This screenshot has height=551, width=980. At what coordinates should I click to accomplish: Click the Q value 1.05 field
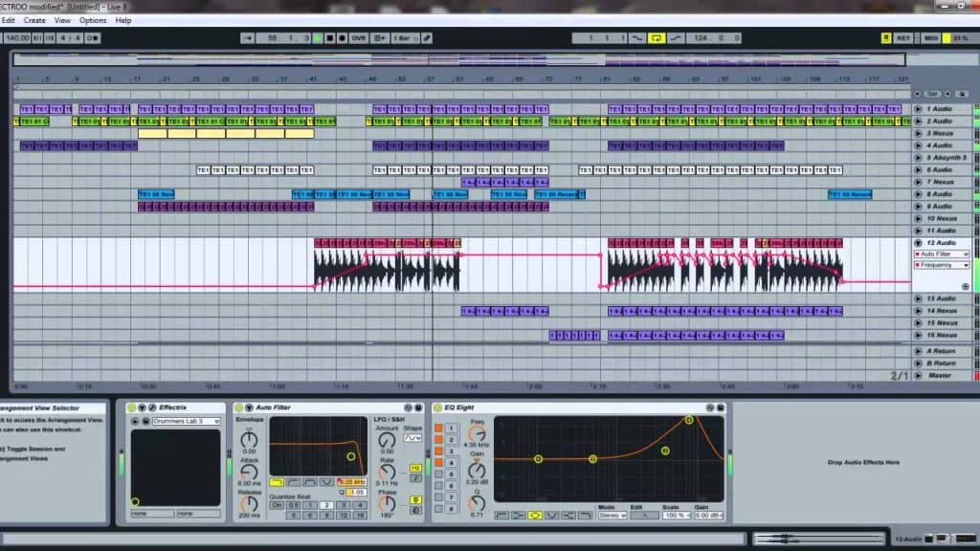coord(356,493)
